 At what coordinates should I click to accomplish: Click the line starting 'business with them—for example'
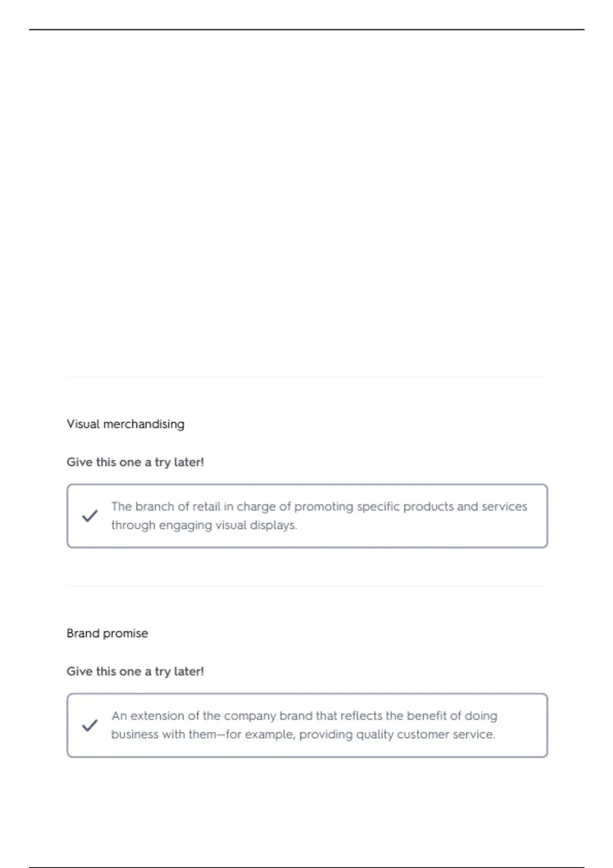coord(303,734)
